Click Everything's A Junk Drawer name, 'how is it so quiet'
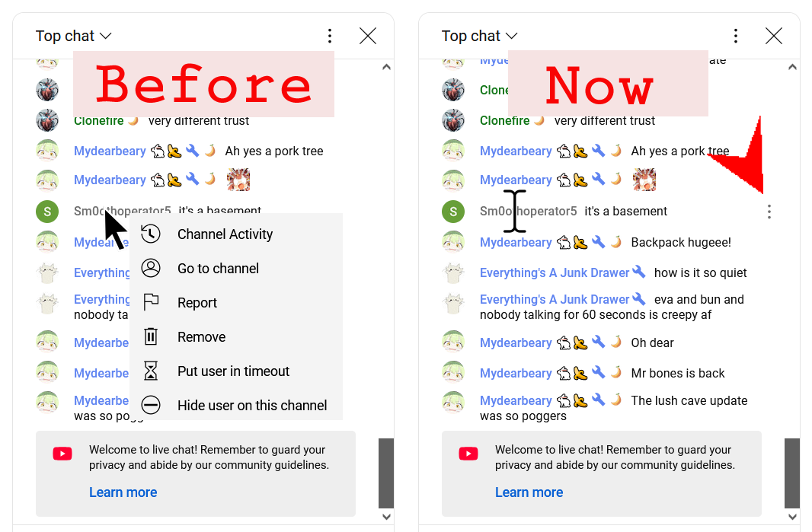This screenshot has width=812, height=532. 555,272
